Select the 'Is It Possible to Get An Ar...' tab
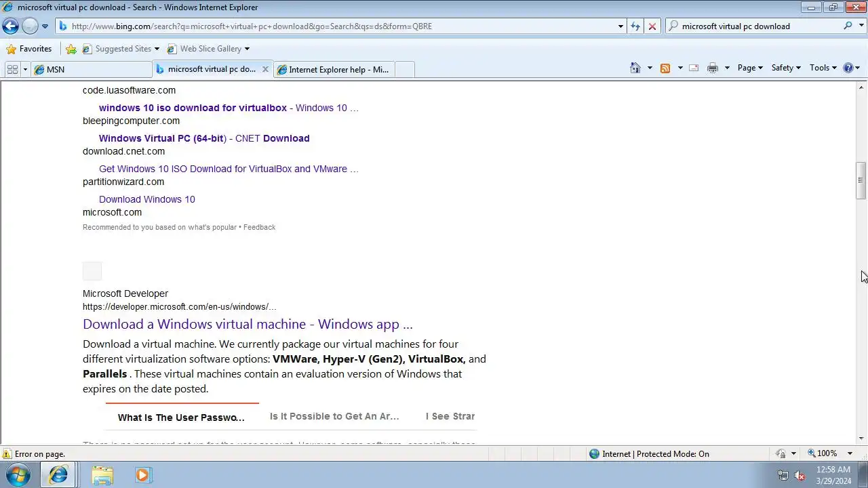868x488 pixels. 334,416
